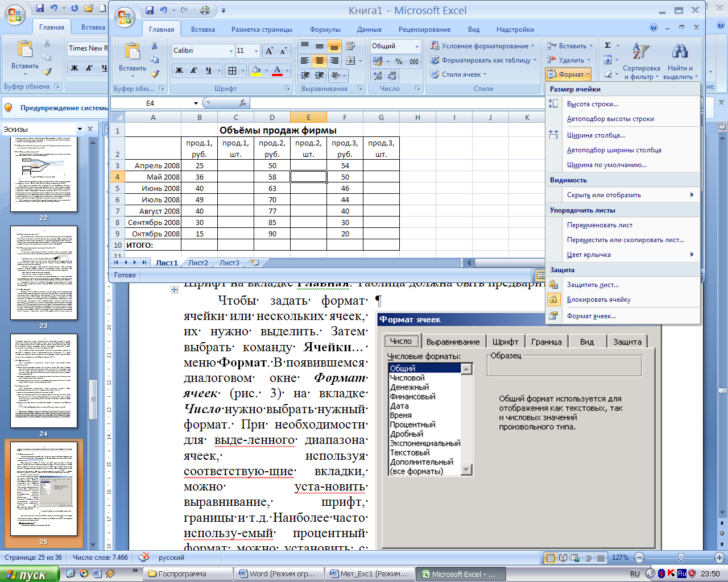Click the text orientation icon
The image size is (728, 582).
[x=336, y=75]
